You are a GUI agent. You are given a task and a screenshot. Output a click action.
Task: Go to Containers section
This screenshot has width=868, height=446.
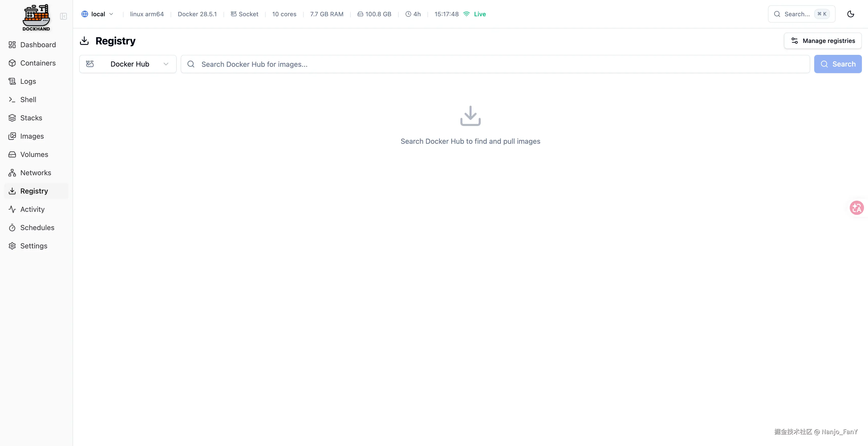[38, 63]
